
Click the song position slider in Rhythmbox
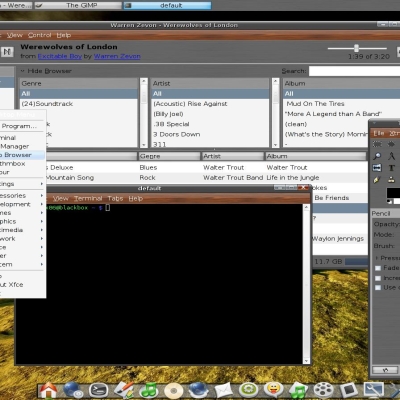pos(357,48)
